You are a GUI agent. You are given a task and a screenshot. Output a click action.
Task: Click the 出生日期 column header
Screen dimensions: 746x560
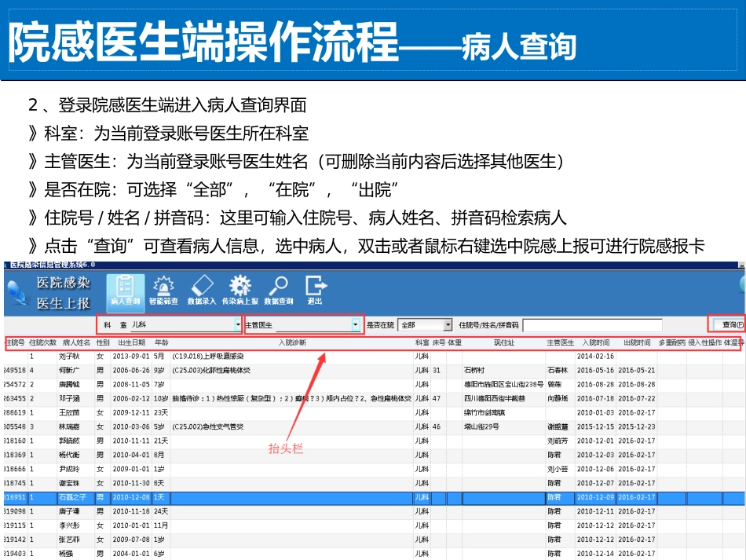(132, 342)
